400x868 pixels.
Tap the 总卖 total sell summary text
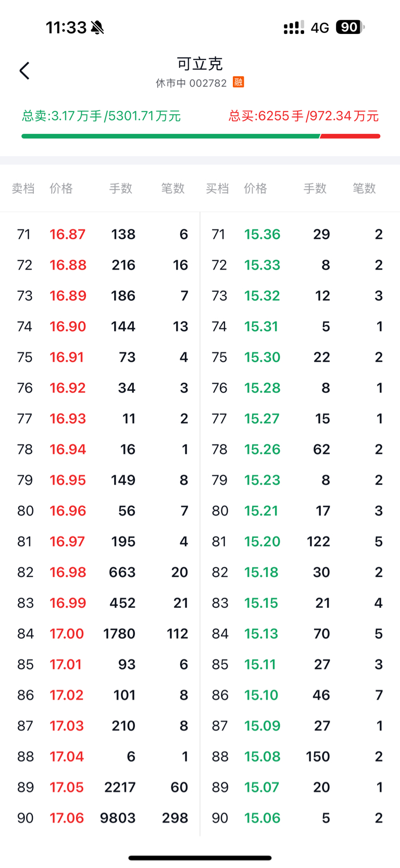pyautogui.click(x=101, y=116)
